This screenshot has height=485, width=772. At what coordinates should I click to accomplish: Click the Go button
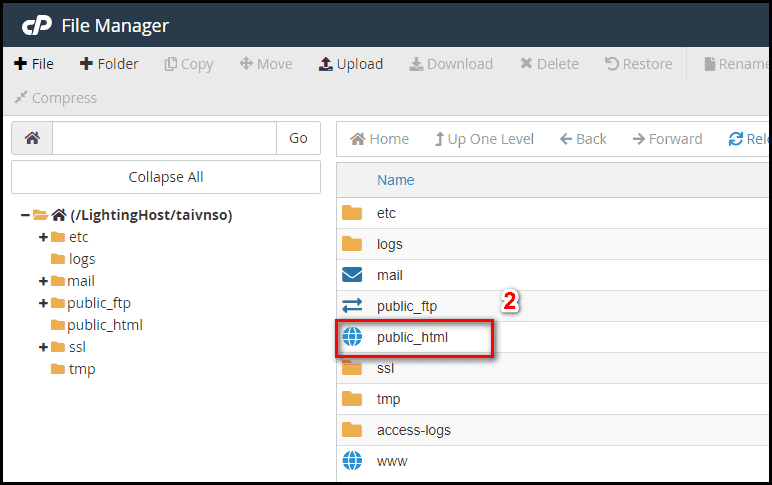click(x=298, y=138)
